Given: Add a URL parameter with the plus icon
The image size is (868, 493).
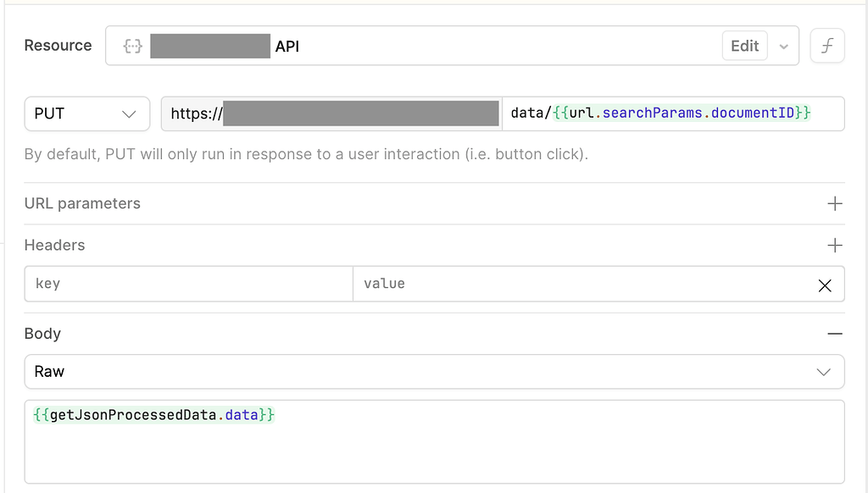Looking at the screenshot, I should click(x=835, y=203).
